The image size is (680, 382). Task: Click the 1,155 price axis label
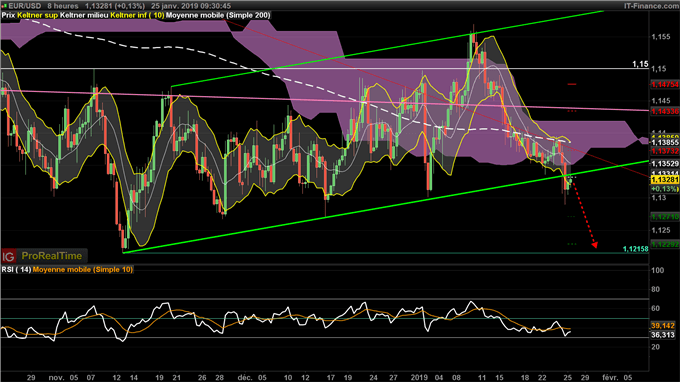pyautogui.click(x=660, y=37)
